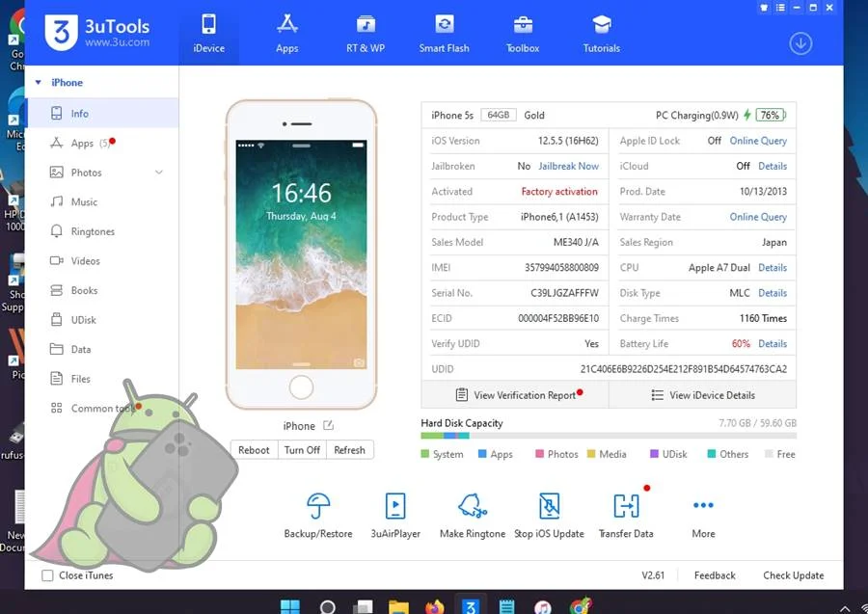Collapse the iPhone device tree arrow

(39, 83)
